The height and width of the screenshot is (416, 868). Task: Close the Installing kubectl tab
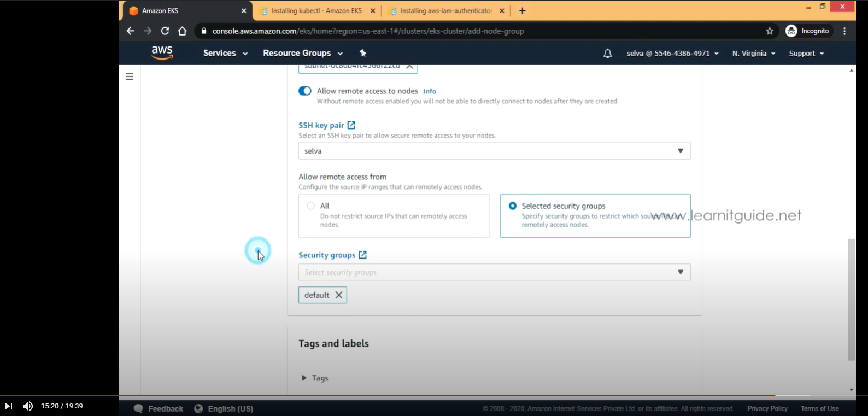pos(373,11)
